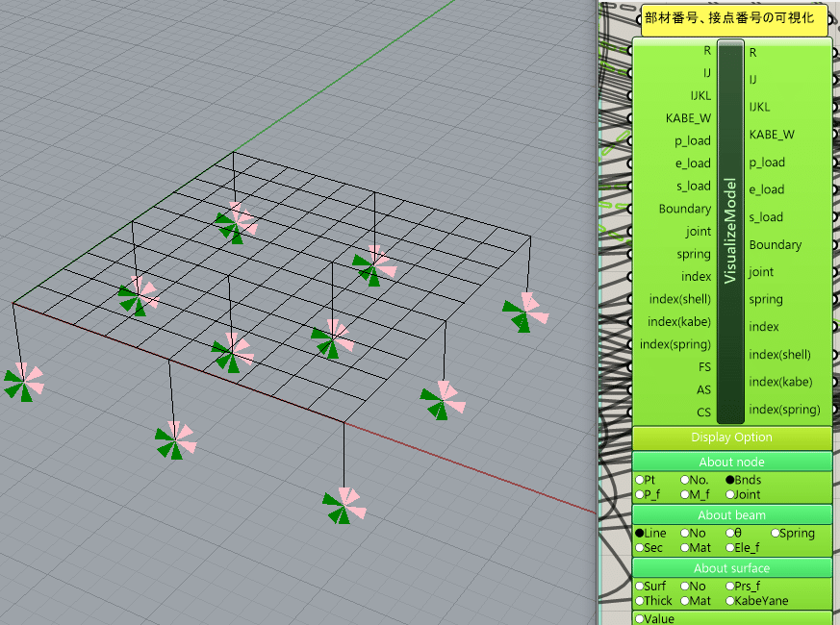Collapse the About node section header
Screen dimensions: 840x625
pyautogui.click(x=732, y=462)
